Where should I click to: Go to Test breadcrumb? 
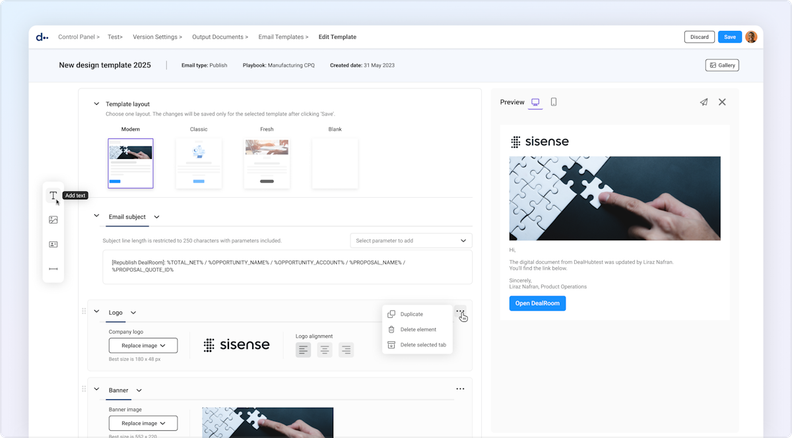point(114,37)
